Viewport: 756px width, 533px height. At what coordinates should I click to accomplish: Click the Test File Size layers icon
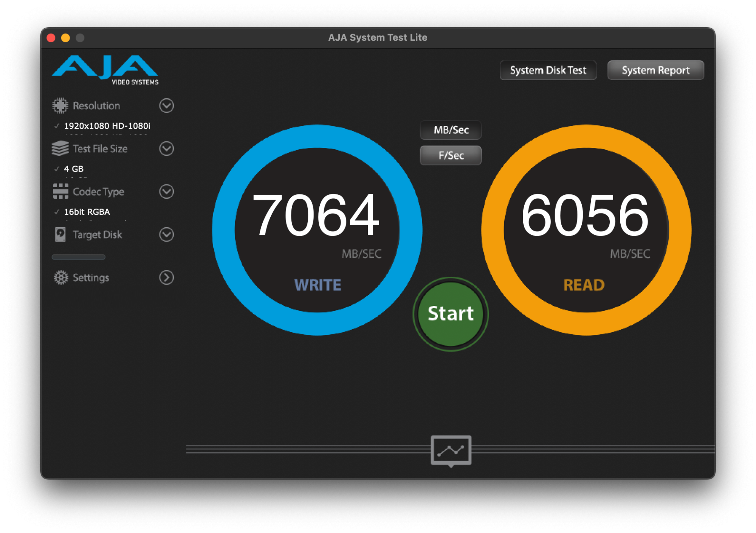coord(60,149)
